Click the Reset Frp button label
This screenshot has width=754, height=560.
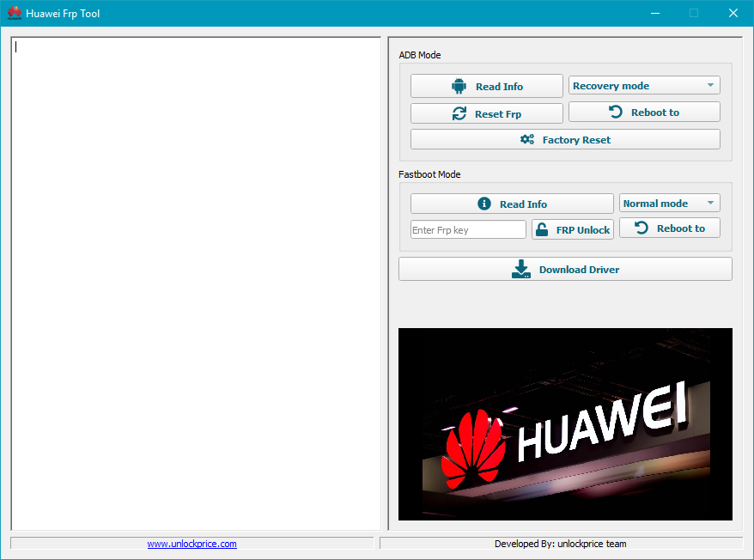498,114
